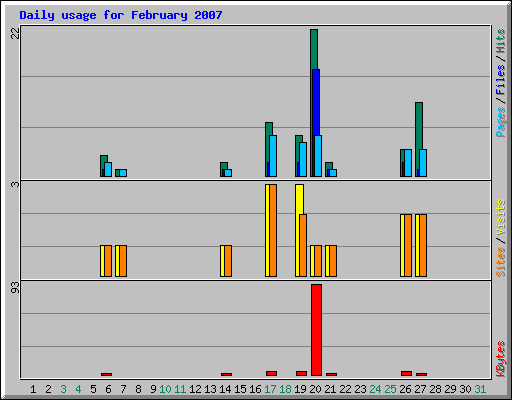The width and height of the screenshot is (512, 400).
Task: Click the axis value '3'
Action: coord(15,184)
